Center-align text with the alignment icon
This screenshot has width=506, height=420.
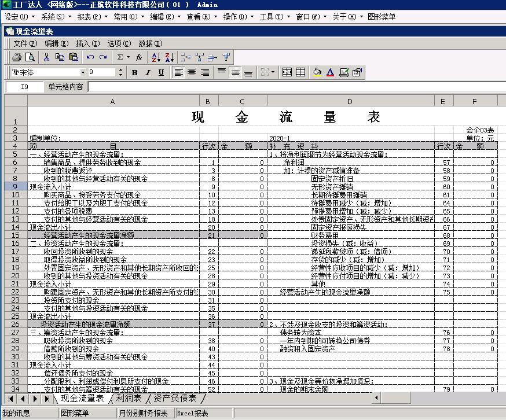coord(192,72)
